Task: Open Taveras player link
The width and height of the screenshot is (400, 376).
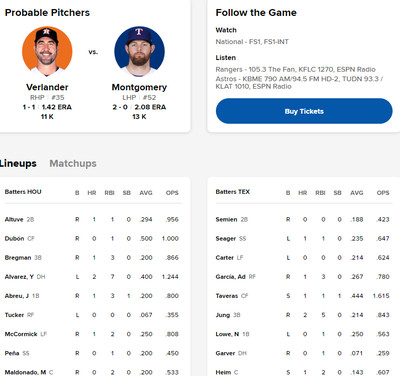Action: pos(227,296)
